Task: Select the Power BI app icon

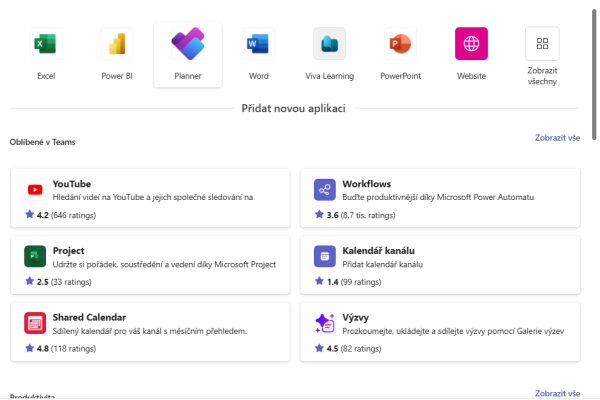Action: pyautogui.click(x=117, y=44)
